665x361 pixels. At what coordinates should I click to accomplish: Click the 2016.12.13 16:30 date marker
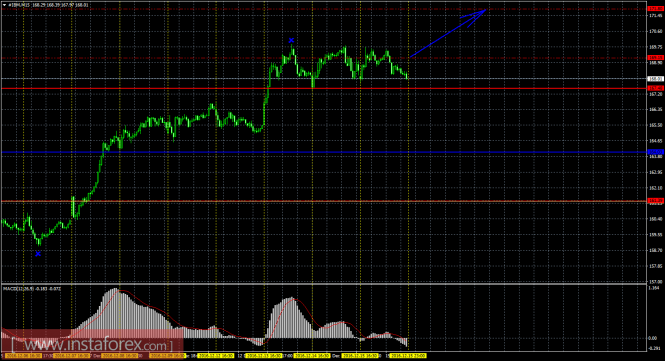pyautogui.click(x=264, y=355)
